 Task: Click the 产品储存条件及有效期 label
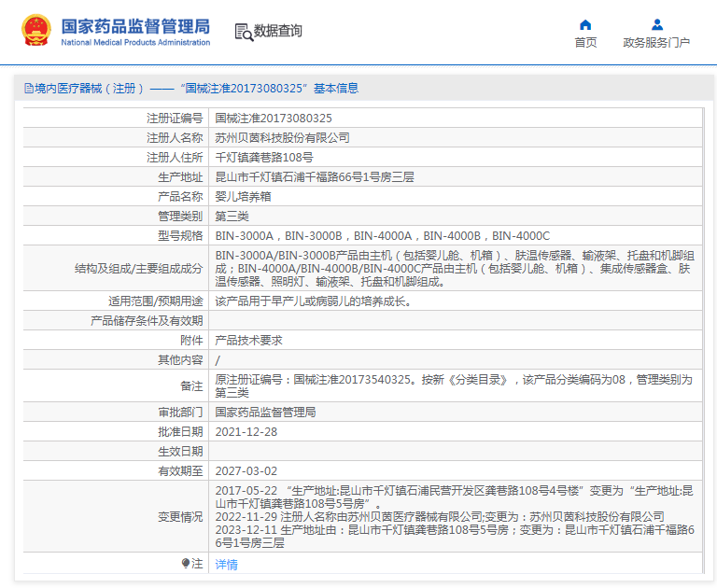click(147, 321)
